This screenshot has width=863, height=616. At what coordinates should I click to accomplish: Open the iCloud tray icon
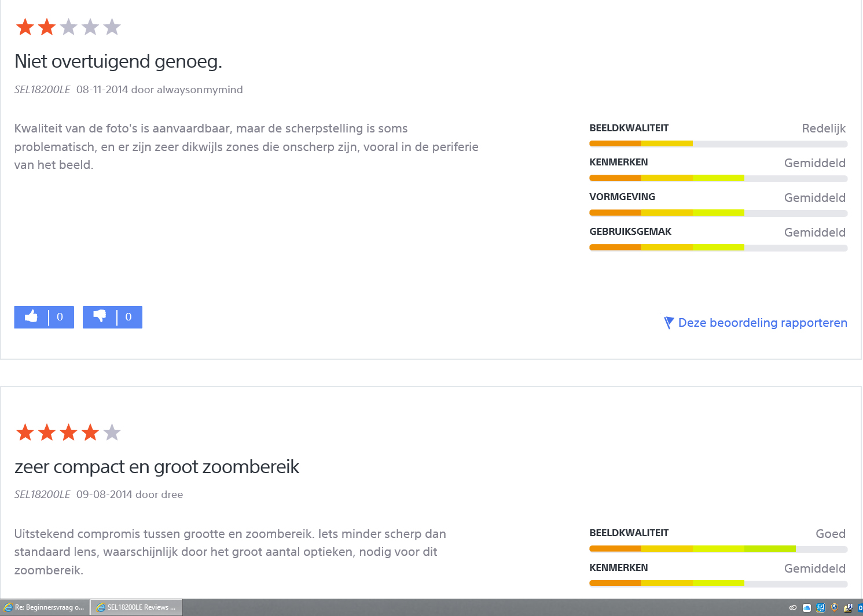click(807, 608)
